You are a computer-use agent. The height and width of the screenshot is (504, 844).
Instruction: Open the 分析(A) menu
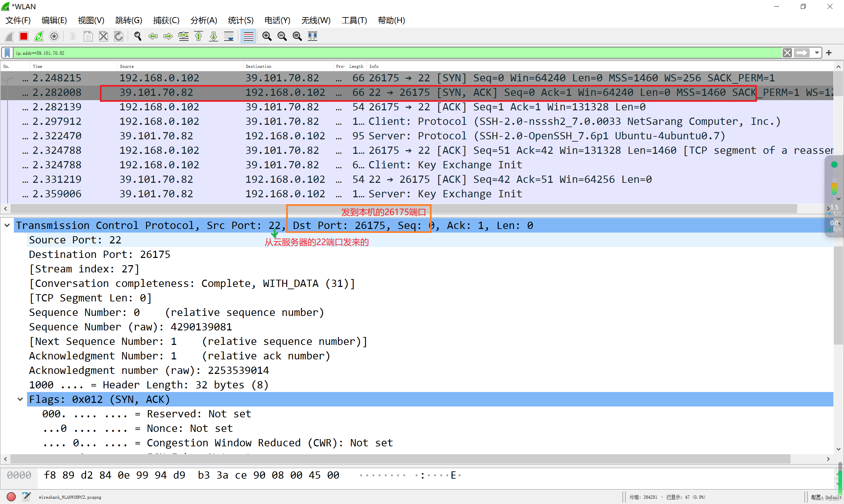coord(203,20)
